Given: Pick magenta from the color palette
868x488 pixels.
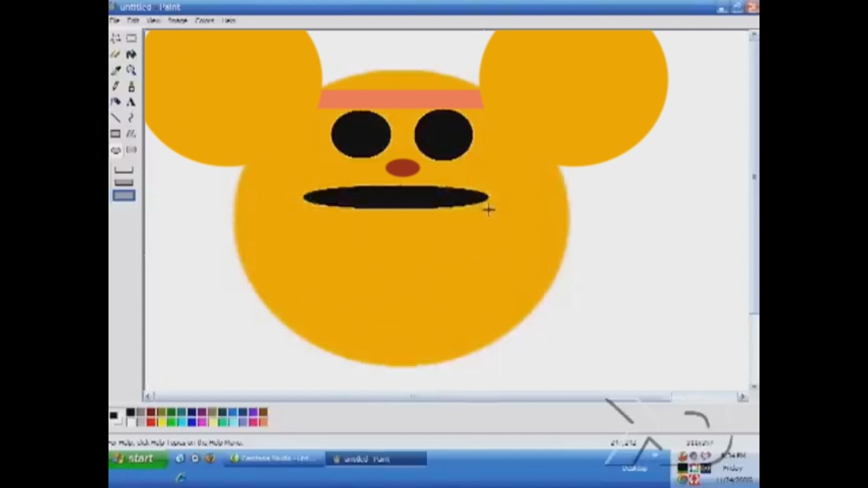Looking at the screenshot, I should (201, 422).
